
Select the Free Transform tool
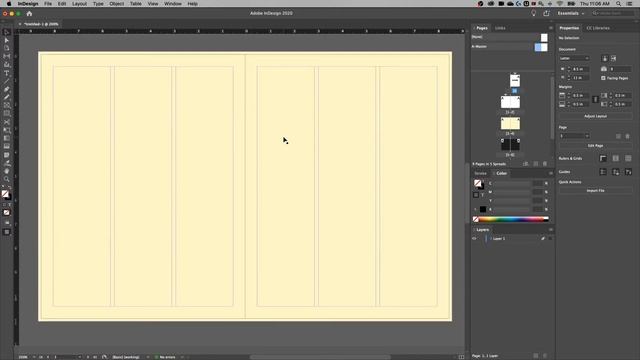(x=7, y=130)
